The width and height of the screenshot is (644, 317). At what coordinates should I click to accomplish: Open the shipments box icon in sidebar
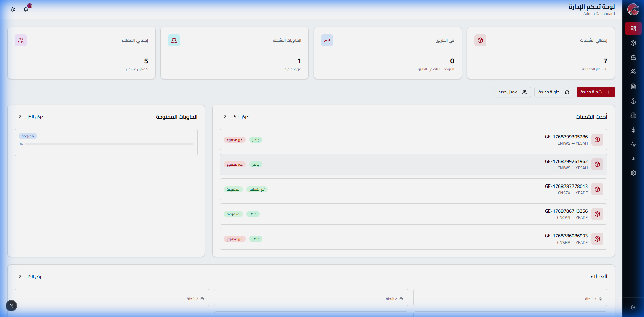(x=633, y=43)
